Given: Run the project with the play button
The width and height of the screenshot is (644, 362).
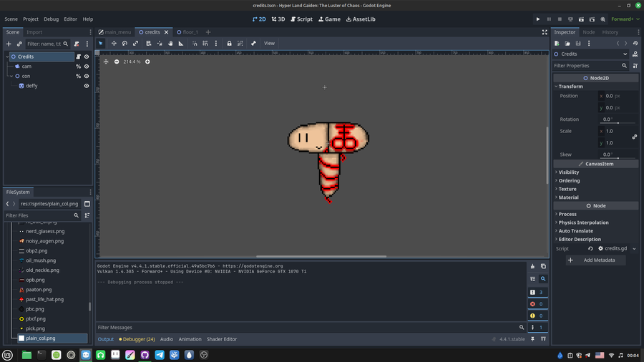Looking at the screenshot, I should pos(538,19).
